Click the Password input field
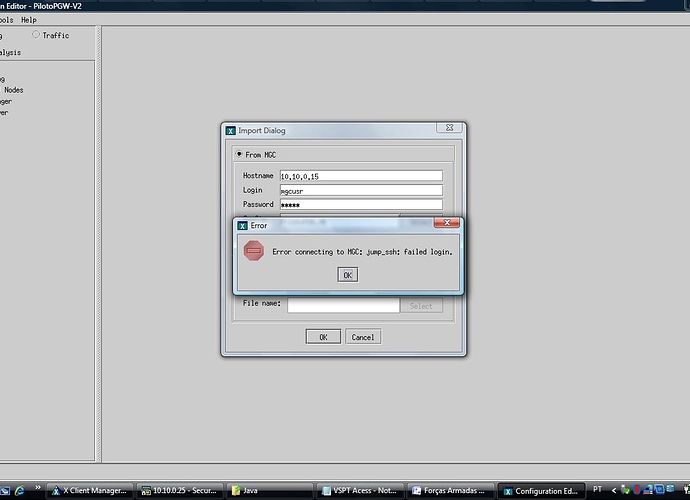690x500 pixels. [x=361, y=204]
